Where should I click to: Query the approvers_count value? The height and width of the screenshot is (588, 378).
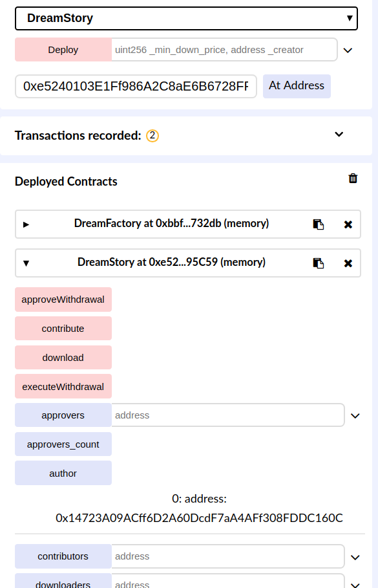click(x=63, y=444)
